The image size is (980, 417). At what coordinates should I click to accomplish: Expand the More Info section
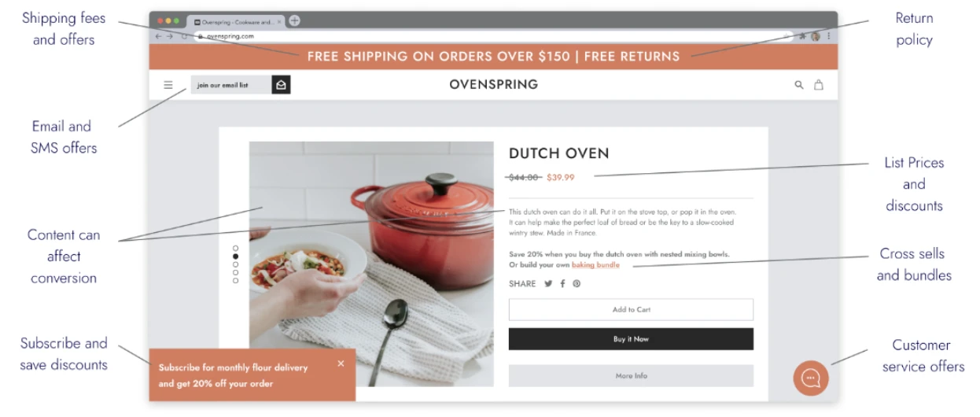coord(631,375)
